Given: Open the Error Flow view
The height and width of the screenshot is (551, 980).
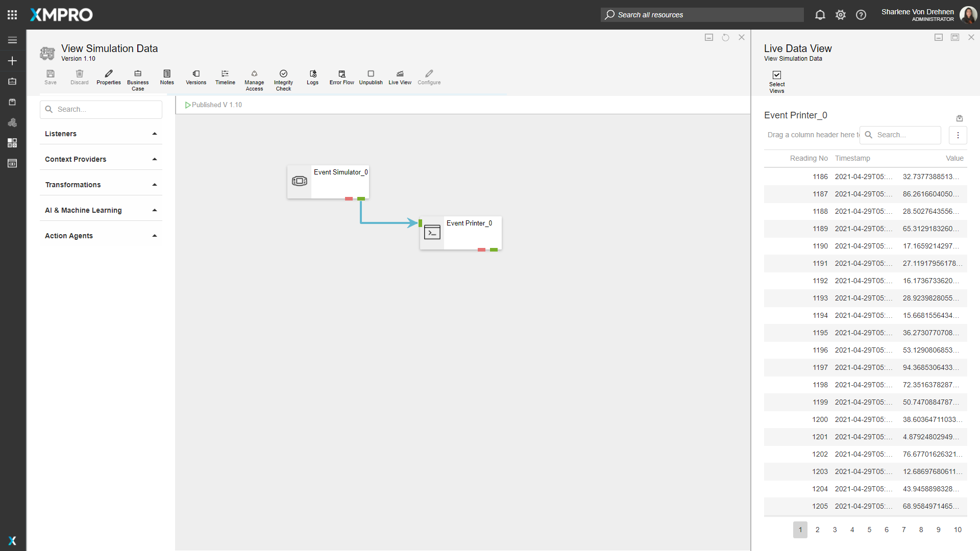Looking at the screenshot, I should click(341, 77).
